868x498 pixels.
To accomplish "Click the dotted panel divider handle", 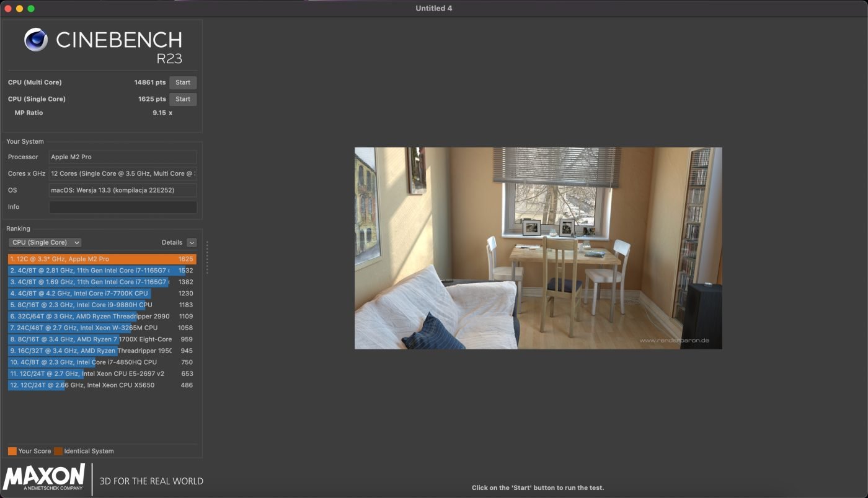I will 207,257.
